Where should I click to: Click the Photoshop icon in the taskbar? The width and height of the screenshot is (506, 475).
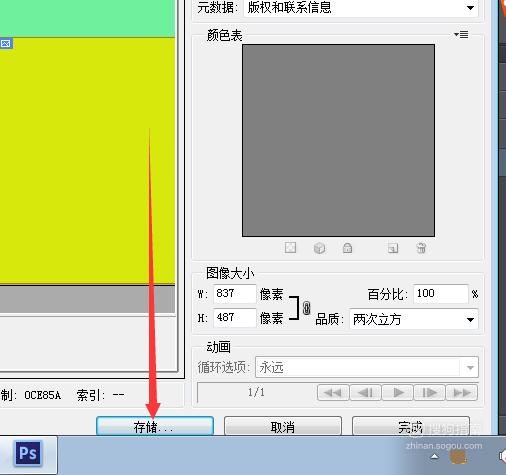click(x=28, y=454)
